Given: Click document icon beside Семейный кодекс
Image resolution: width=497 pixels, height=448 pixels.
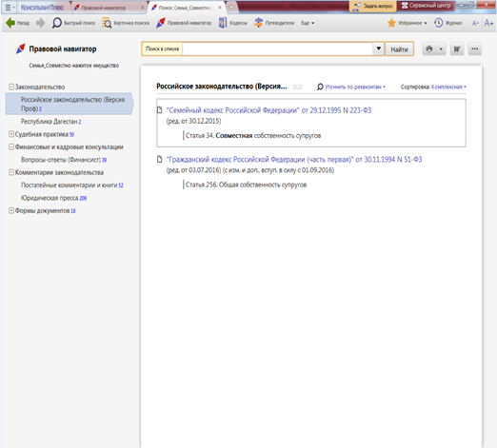Looking at the screenshot, I should pyautogui.click(x=160, y=110).
